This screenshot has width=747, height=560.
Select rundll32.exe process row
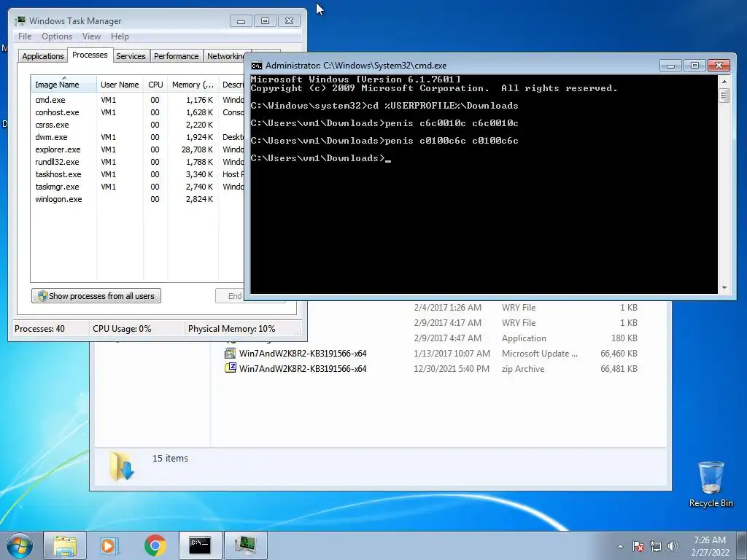[137, 162]
